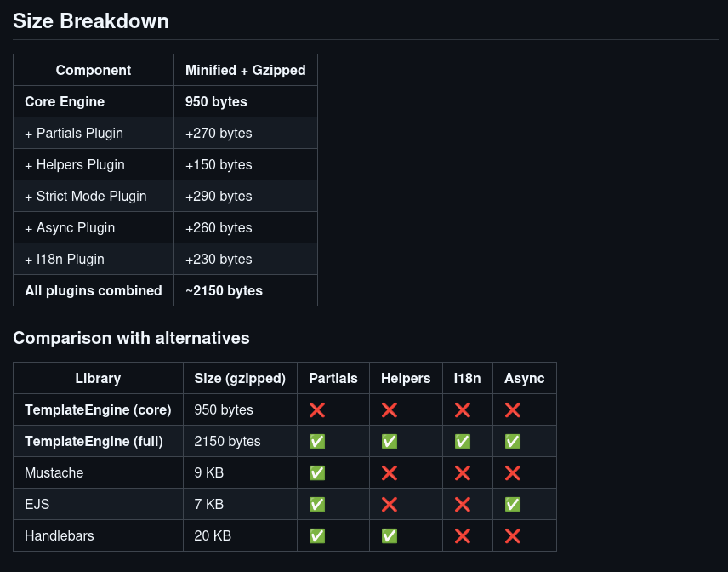
Task: Click the Size Breakdown heading
Action: (x=91, y=21)
